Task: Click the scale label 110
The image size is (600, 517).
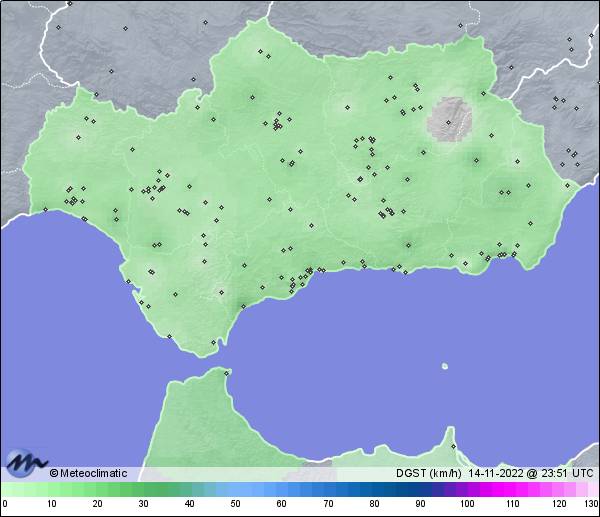Action: click(513, 504)
